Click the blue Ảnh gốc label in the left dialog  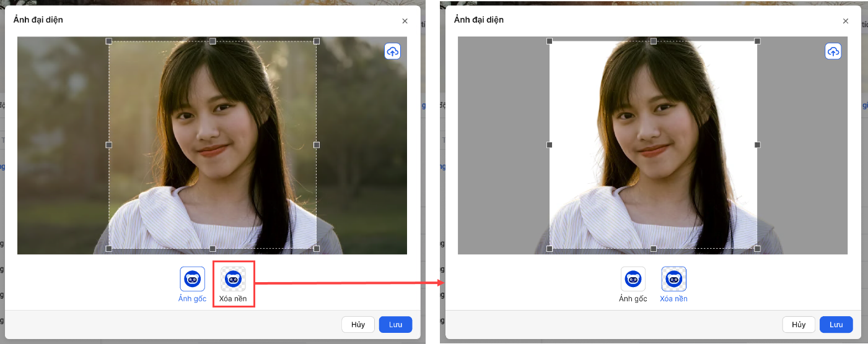[x=192, y=299]
